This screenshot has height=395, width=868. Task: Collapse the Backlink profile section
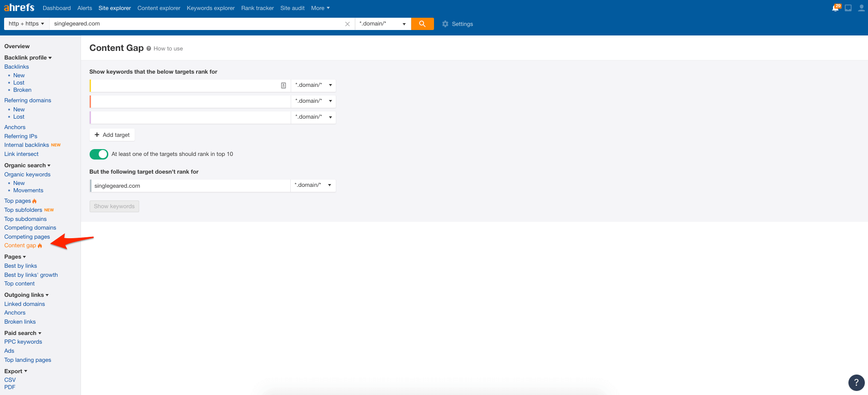pyautogui.click(x=28, y=58)
